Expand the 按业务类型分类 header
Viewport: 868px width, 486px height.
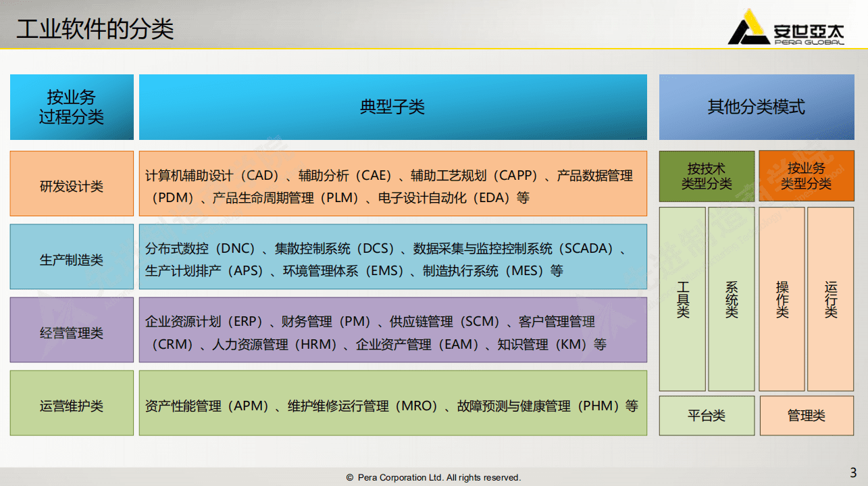pyautogui.click(x=806, y=176)
